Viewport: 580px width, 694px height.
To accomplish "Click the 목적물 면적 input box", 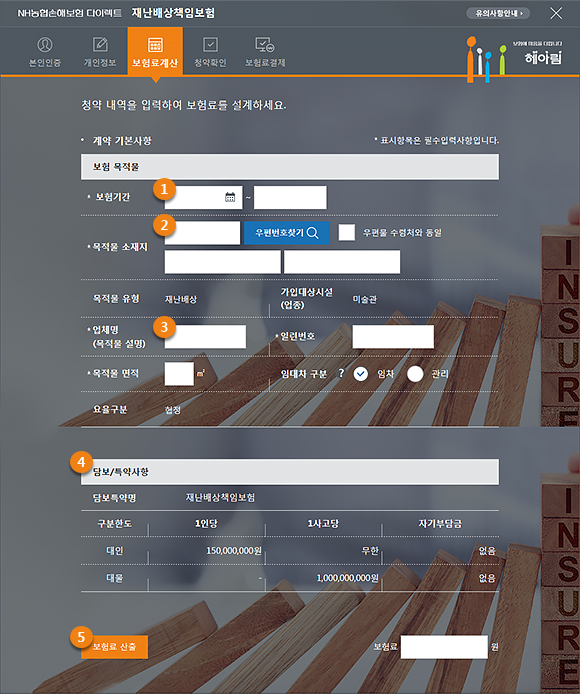I will (179, 374).
